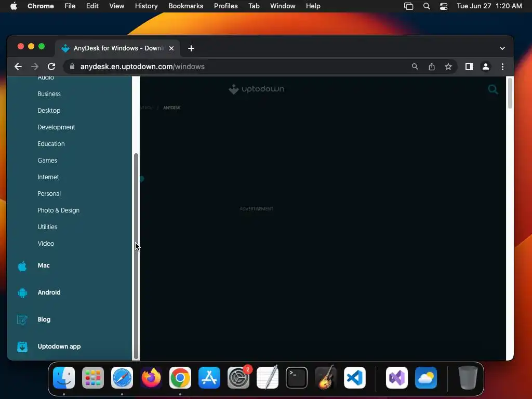Screen dimensions: 532x399
Task: Reload the page with refresh icon
Action: pos(51,67)
